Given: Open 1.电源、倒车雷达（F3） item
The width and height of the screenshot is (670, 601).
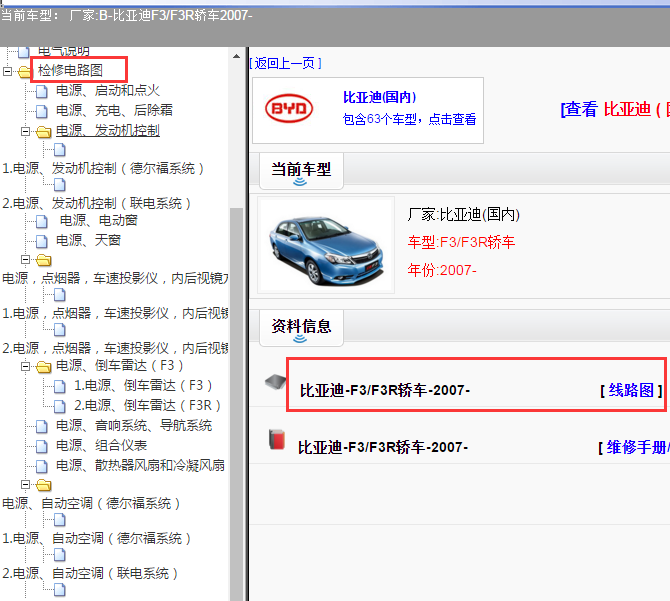Looking at the screenshot, I should pos(144,386).
